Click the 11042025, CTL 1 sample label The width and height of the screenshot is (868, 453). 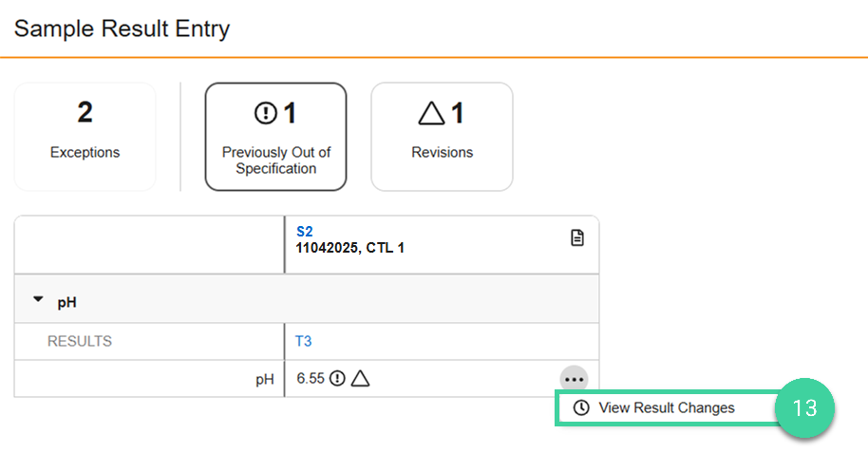click(x=350, y=248)
